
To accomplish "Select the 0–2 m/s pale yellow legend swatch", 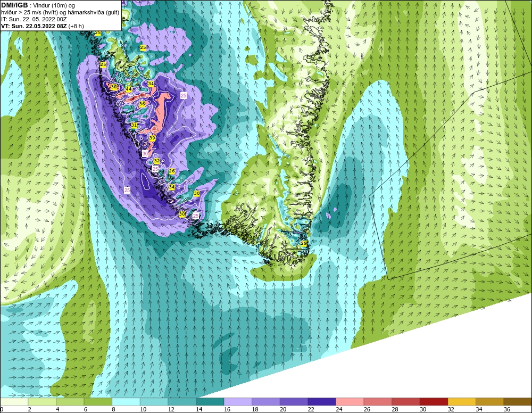I will coord(14,402).
